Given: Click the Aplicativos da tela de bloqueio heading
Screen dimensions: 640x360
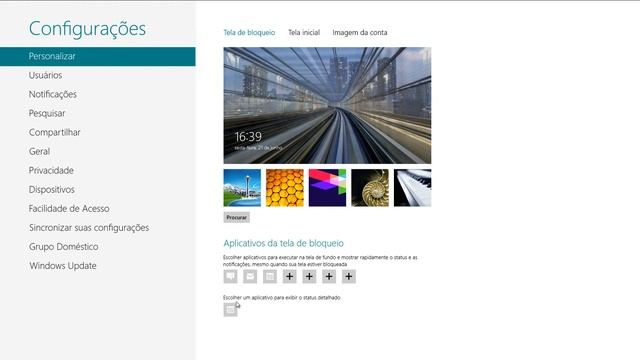Looking at the screenshot, I should tap(283, 243).
